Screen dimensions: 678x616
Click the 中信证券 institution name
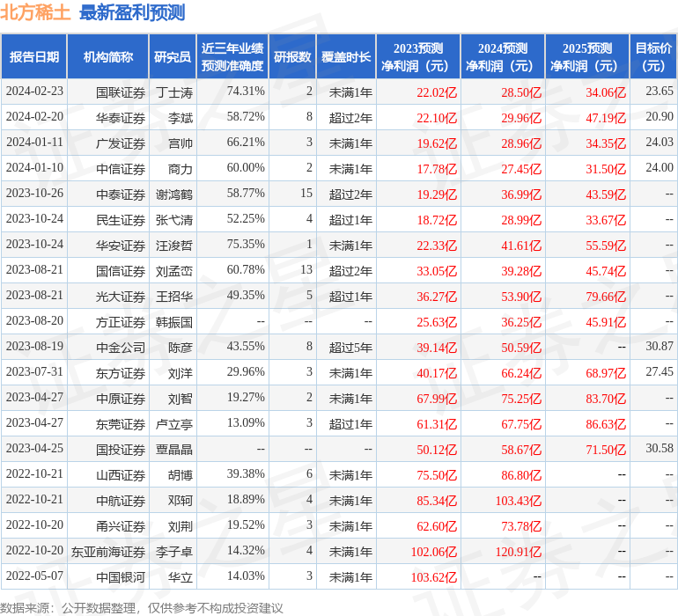[x=121, y=168]
